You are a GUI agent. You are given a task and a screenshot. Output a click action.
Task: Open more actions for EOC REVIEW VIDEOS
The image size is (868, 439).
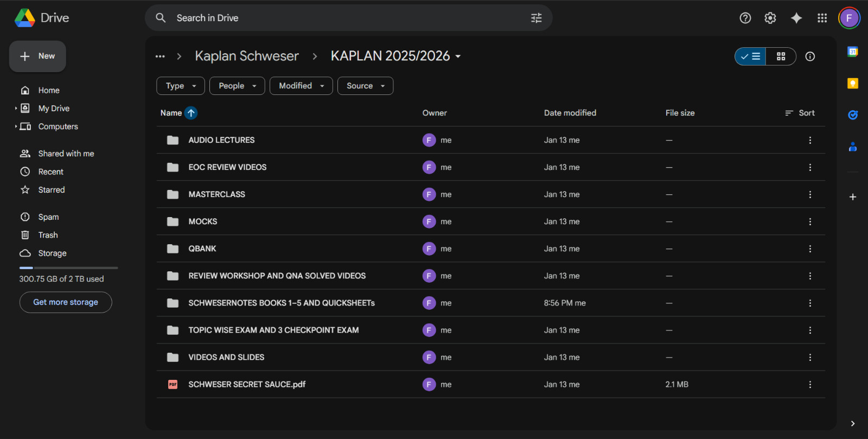coord(810,167)
